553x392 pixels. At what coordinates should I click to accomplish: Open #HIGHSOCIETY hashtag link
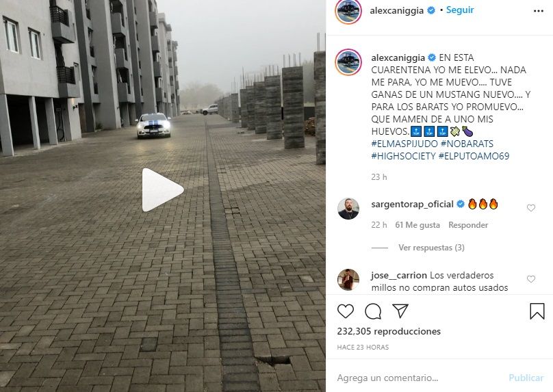pos(404,156)
